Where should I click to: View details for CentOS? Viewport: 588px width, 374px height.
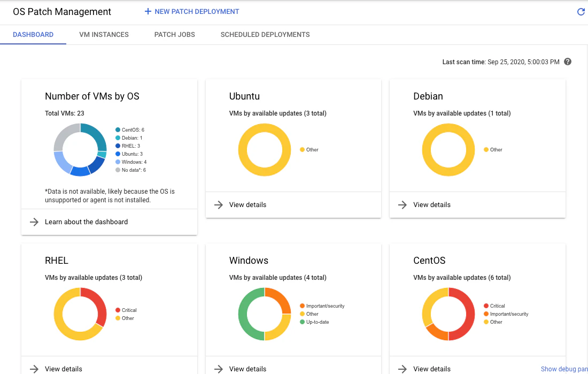tap(432, 369)
